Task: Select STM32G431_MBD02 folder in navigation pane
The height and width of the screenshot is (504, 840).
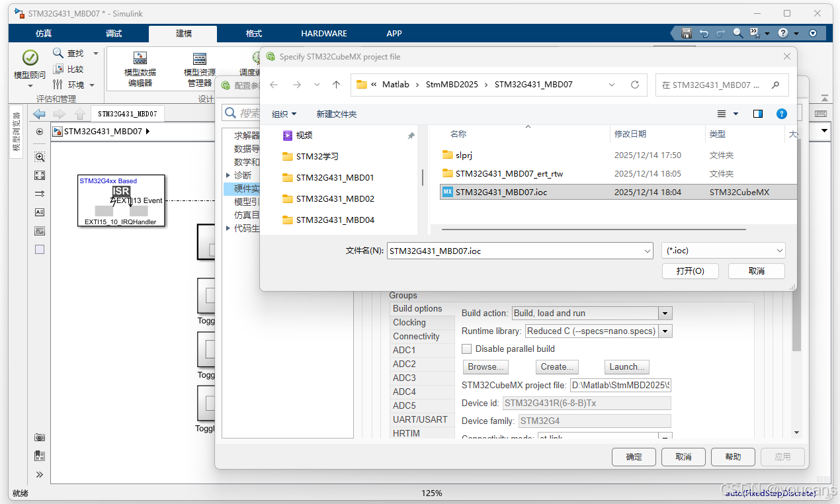Action: pos(335,198)
